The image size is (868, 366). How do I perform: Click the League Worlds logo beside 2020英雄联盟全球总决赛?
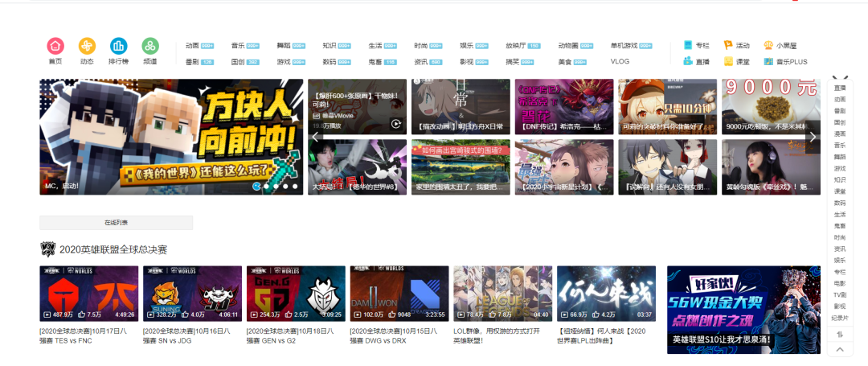(48, 249)
